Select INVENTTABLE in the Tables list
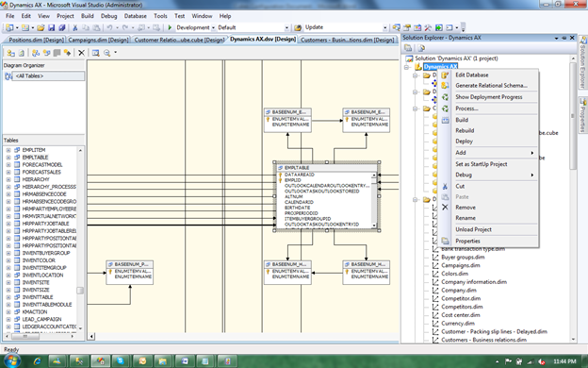588x368 pixels. pos(38,297)
